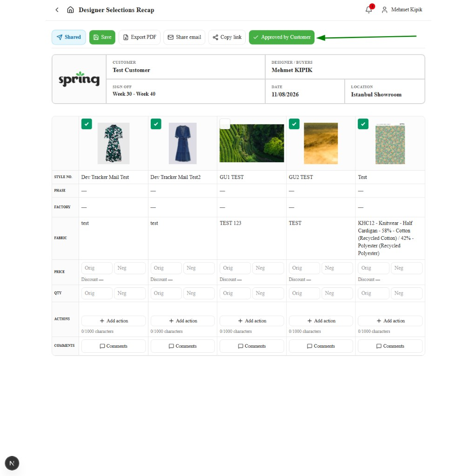The image size is (469, 476).
Task: Open floral dress image of Dev Tracker Mail Test
Action: click(114, 143)
